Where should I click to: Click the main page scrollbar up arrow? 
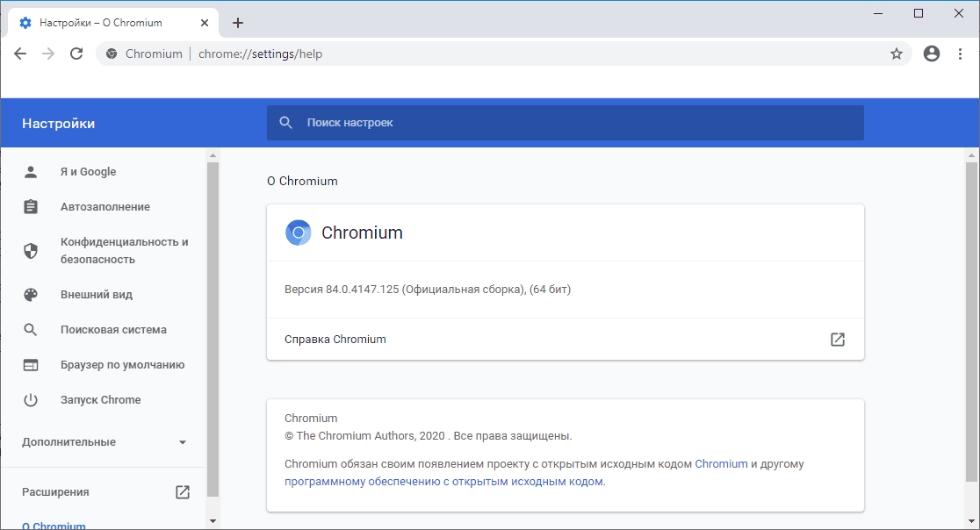pos(971,154)
